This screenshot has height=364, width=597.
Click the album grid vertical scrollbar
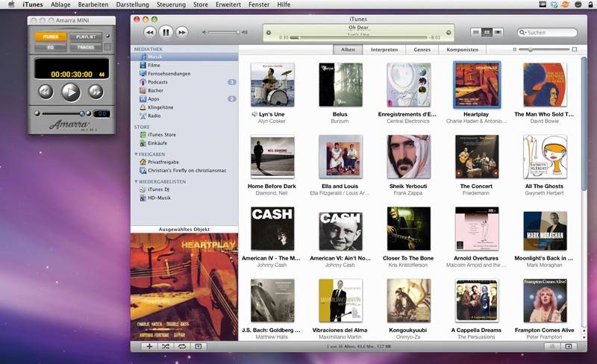click(x=584, y=124)
